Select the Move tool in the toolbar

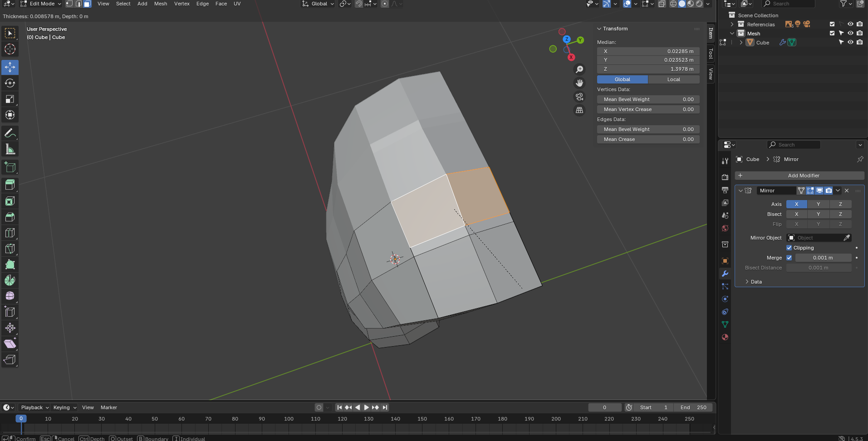click(x=10, y=67)
